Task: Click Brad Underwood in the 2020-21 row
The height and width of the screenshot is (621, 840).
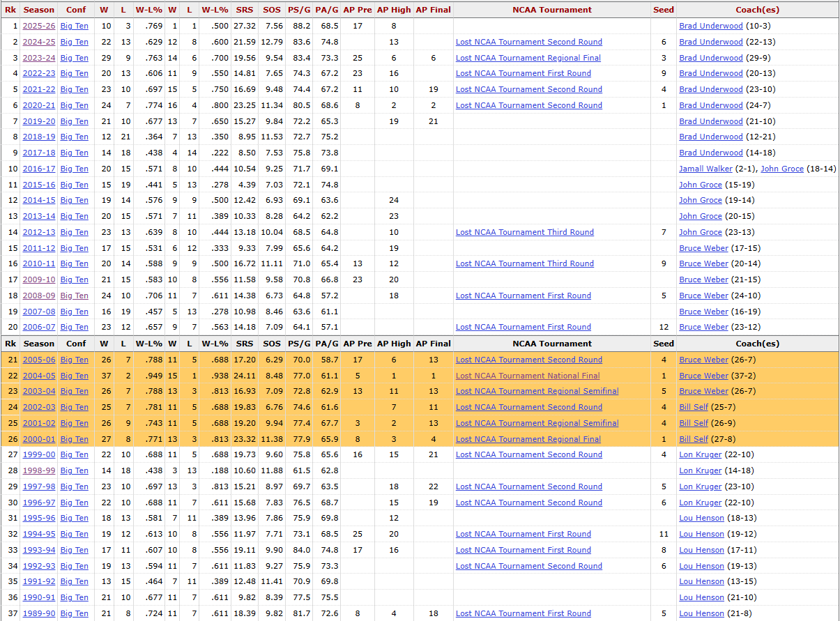Action: pyautogui.click(x=710, y=105)
